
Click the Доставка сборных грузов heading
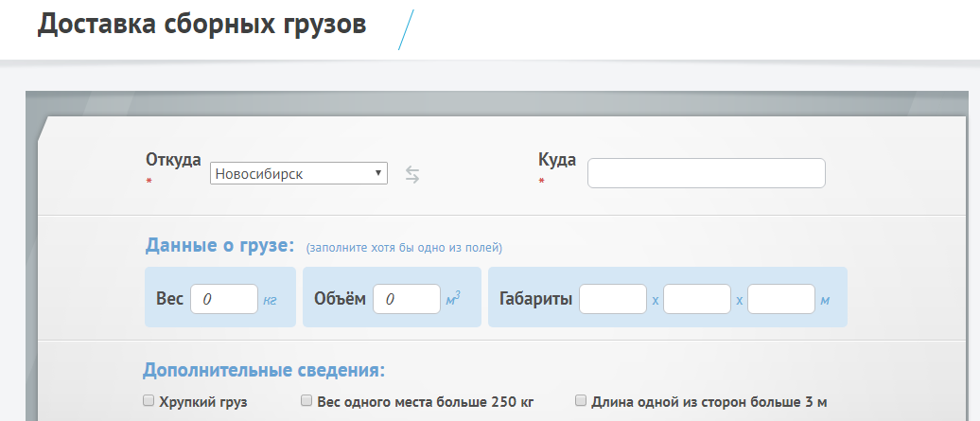tap(201, 24)
